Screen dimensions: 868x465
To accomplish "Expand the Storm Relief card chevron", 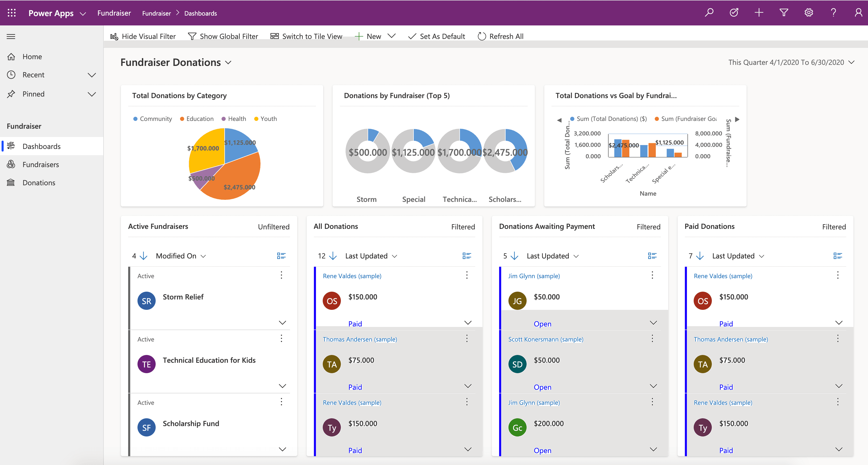I will [282, 323].
